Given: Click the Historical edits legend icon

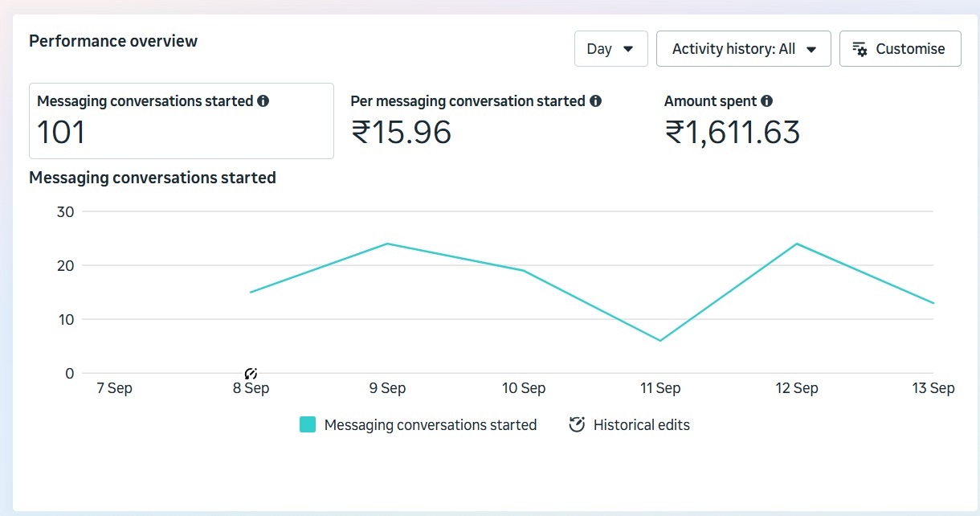Looking at the screenshot, I should [x=576, y=424].
